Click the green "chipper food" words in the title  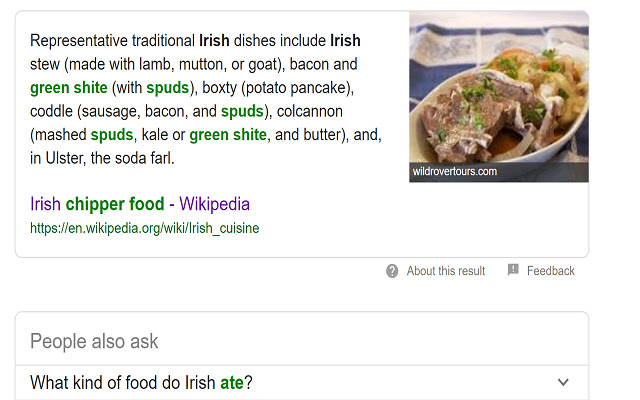coord(115,204)
